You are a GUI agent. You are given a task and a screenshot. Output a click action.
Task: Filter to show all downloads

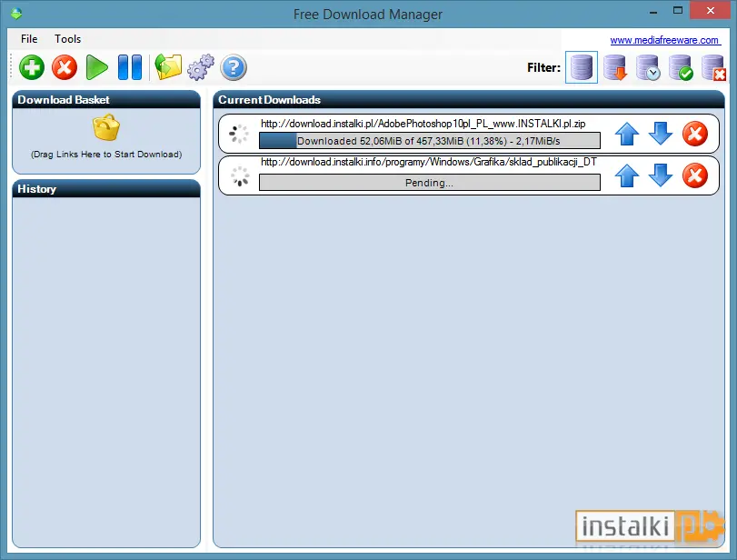tap(582, 67)
